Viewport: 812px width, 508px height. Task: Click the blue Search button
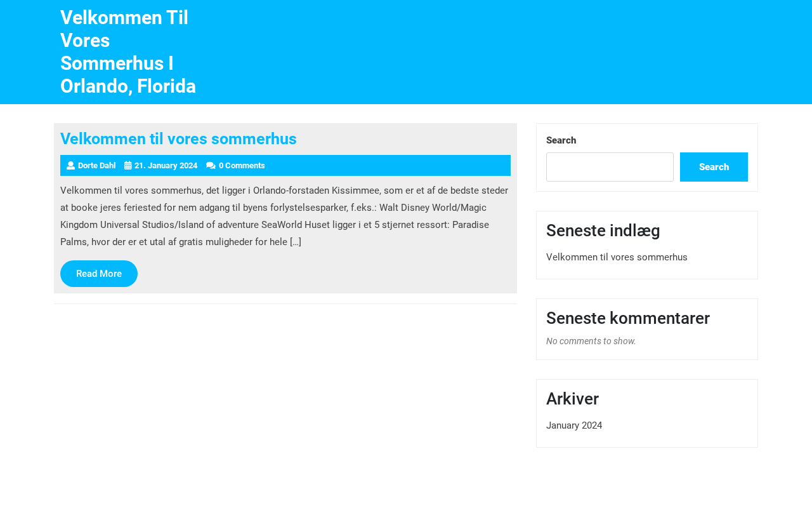714,167
